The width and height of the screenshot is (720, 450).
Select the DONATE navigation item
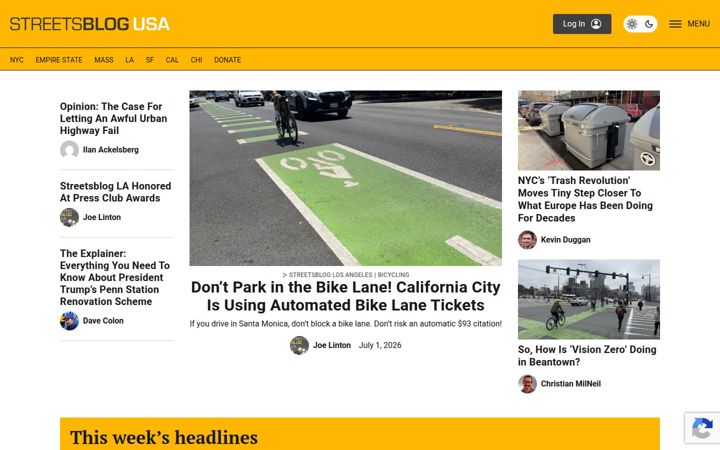[227, 60]
